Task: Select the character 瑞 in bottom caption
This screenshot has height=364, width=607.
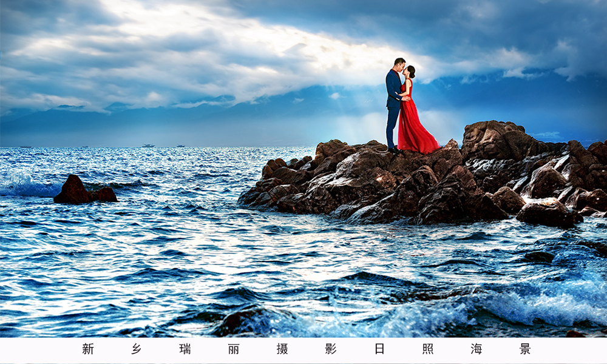Action: pyautogui.click(x=185, y=349)
